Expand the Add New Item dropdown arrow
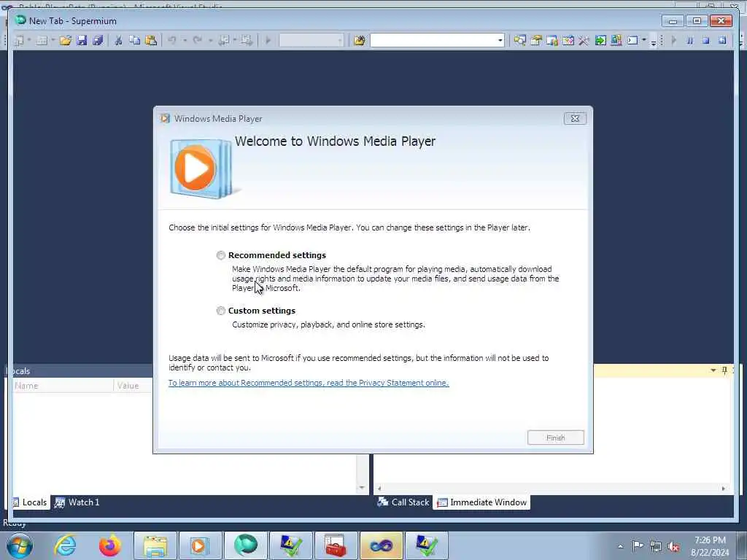Viewport: 747px width, 560px height. (x=53, y=41)
